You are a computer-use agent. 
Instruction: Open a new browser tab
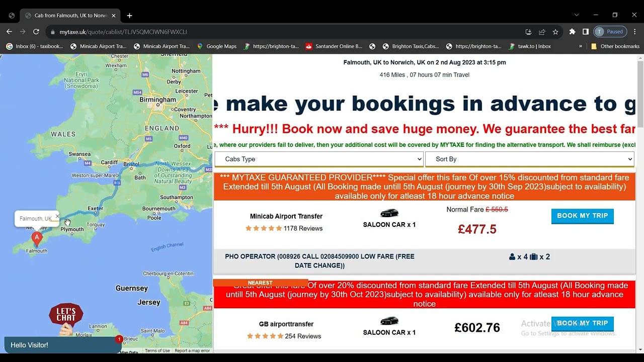coord(129,16)
